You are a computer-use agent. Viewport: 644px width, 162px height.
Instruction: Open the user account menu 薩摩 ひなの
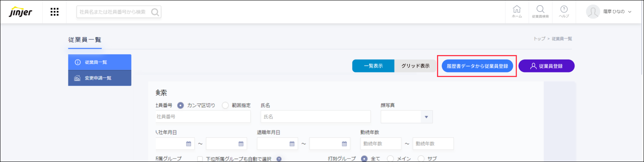pos(609,12)
